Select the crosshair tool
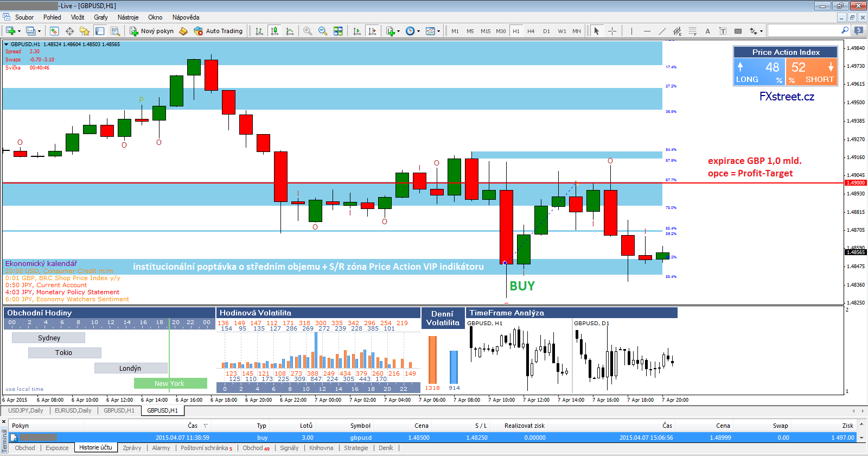 612,31
